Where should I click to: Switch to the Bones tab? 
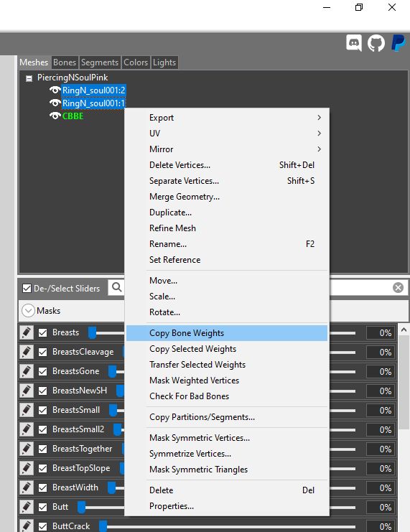tap(65, 62)
